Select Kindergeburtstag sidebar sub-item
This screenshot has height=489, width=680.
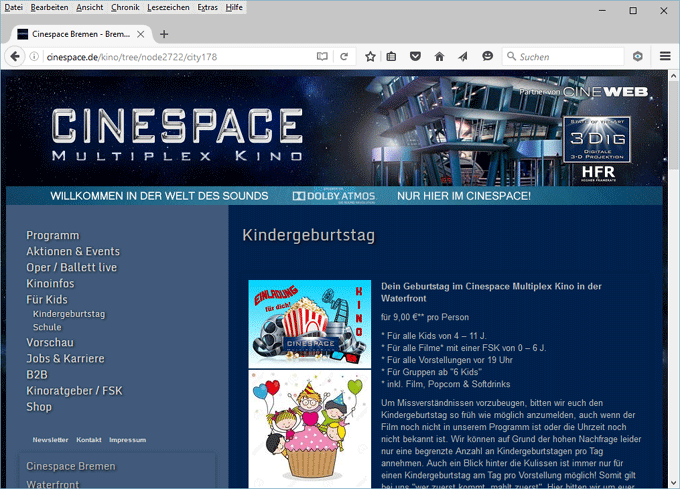pyautogui.click(x=69, y=314)
